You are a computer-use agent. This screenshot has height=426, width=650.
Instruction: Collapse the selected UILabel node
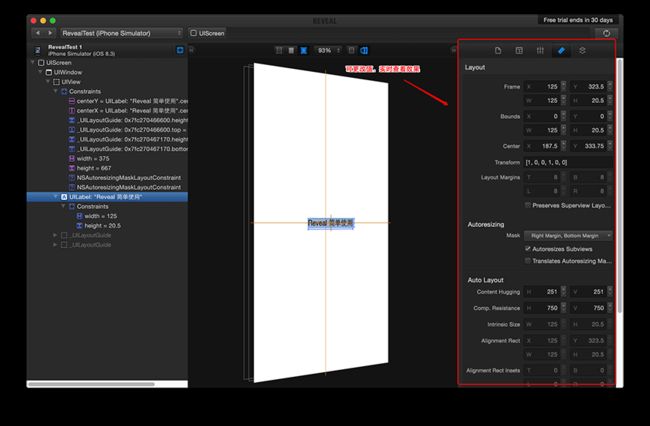click(x=56, y=197)
